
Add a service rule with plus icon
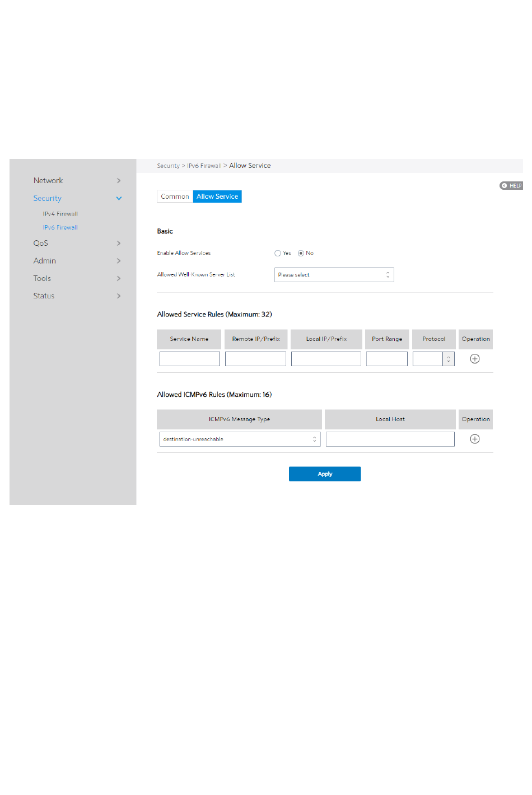474,359
